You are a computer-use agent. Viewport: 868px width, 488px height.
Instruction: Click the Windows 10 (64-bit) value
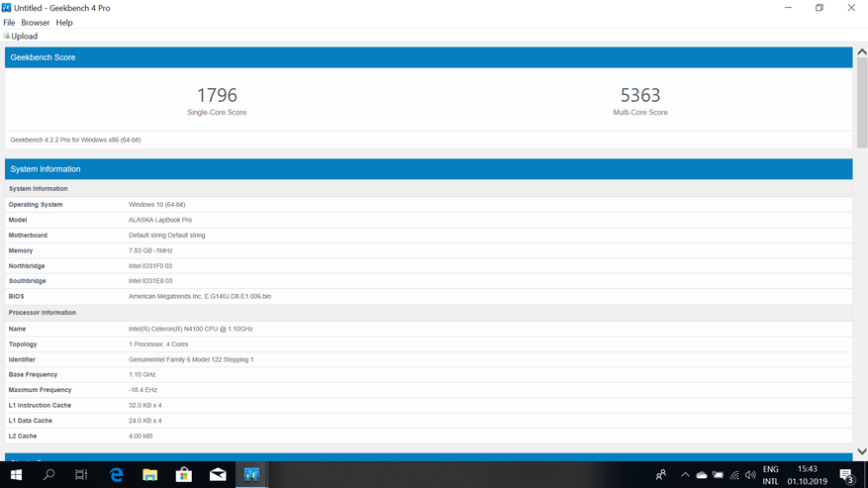point(157,204)
